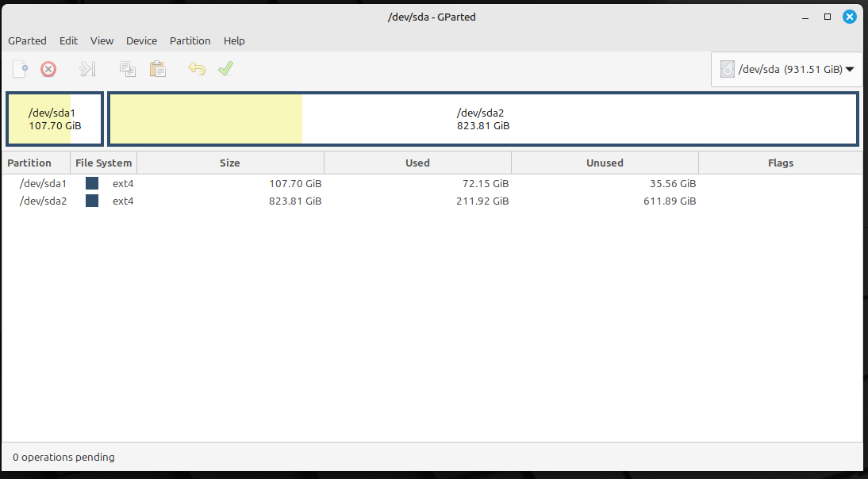Expand the Device menu
868x479 pixels.
[x=141, y=40]
